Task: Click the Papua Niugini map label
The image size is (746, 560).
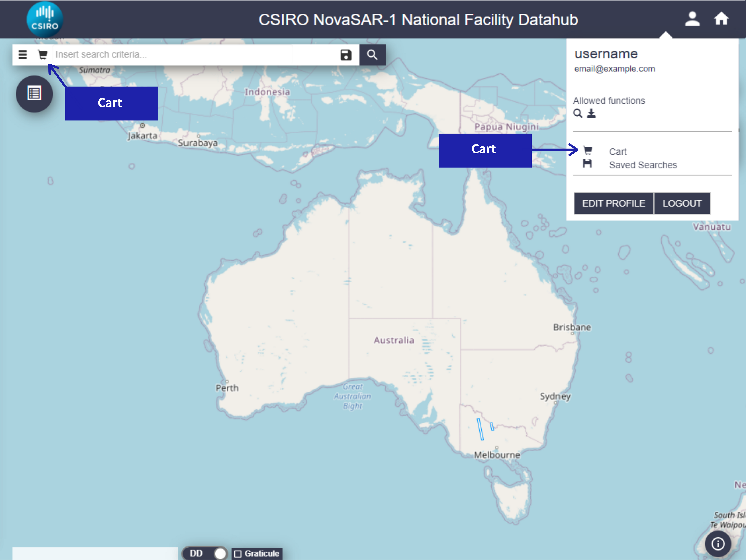Action: pos(506,127)
